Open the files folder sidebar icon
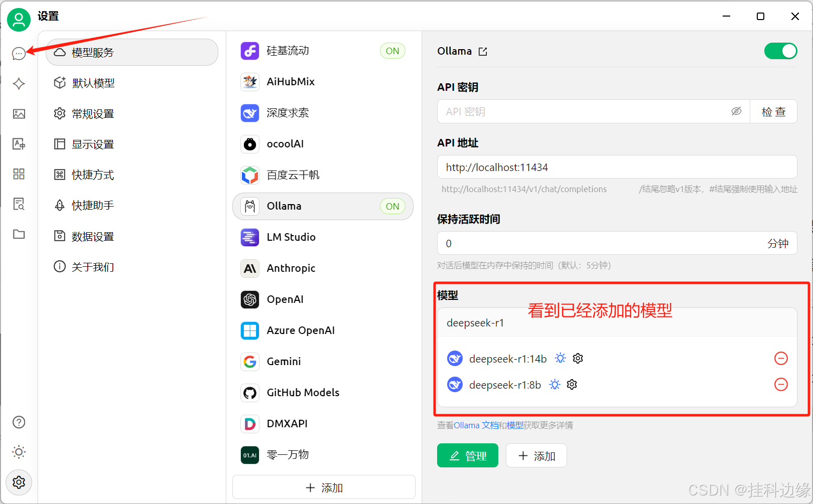813x504 pixels. [x=19, y=234]
